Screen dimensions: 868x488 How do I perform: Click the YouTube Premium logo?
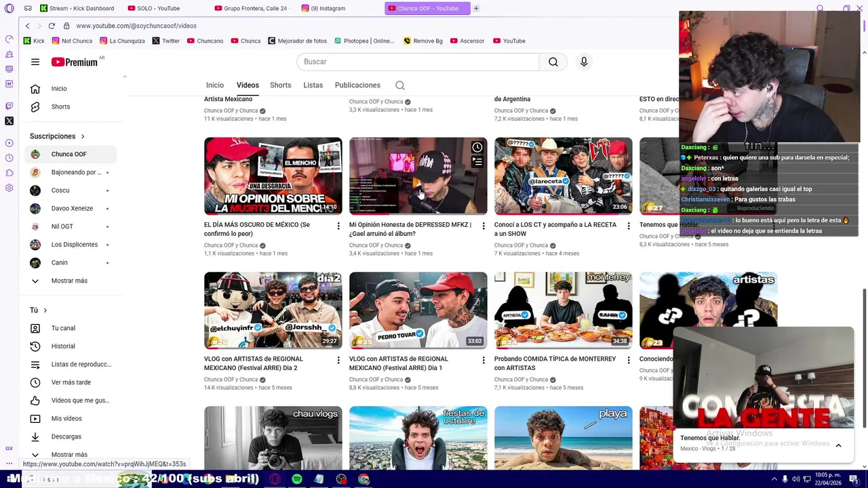click(75, 62)
